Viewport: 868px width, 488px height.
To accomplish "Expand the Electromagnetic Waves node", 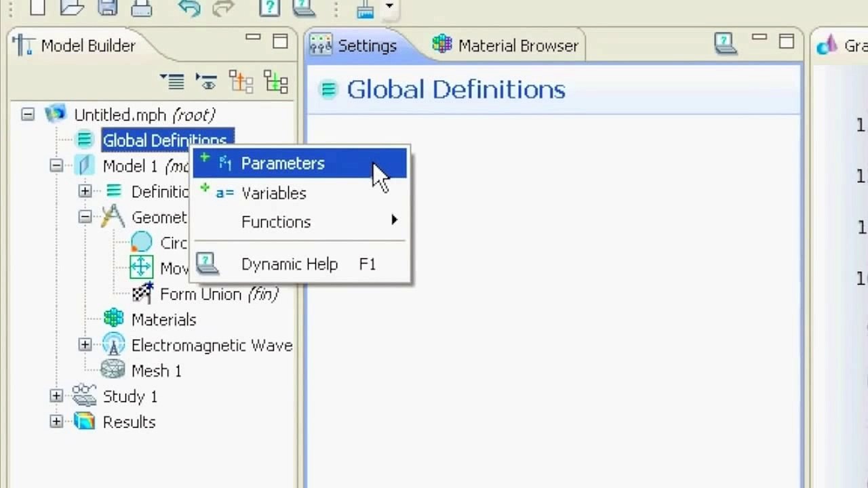I will click(x=85, y=345).
